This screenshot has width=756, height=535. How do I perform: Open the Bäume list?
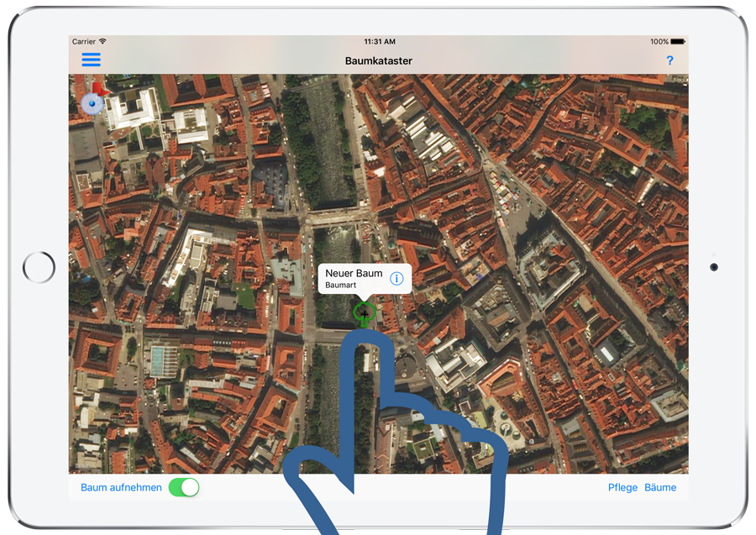pos(660,487)
